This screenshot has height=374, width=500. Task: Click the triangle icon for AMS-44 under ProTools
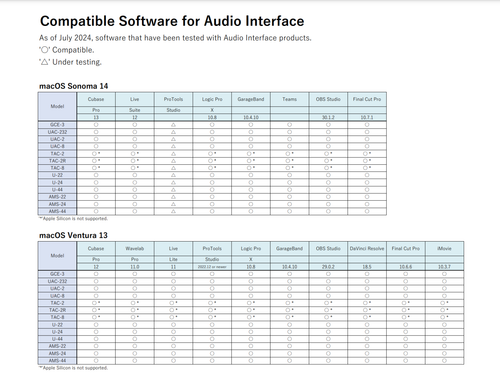pyautogui.click(x=173, y=211)
